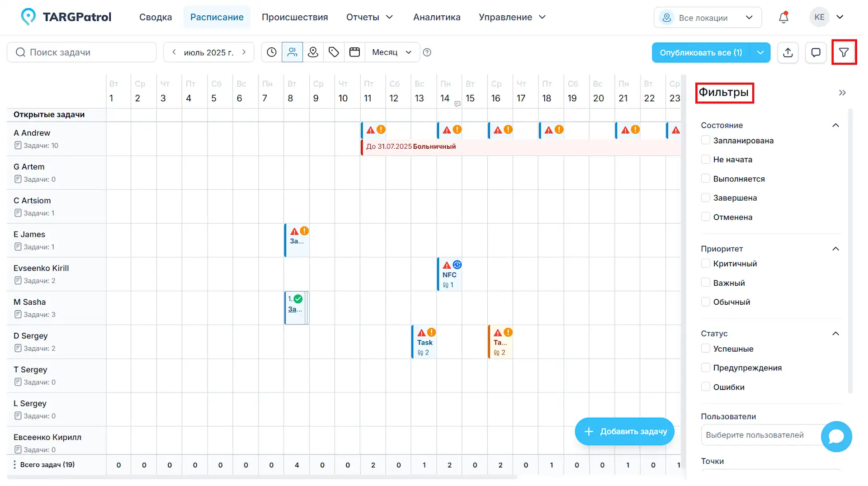
Task: Click the export/upload icon near the publish button
Action: point(788,52)
